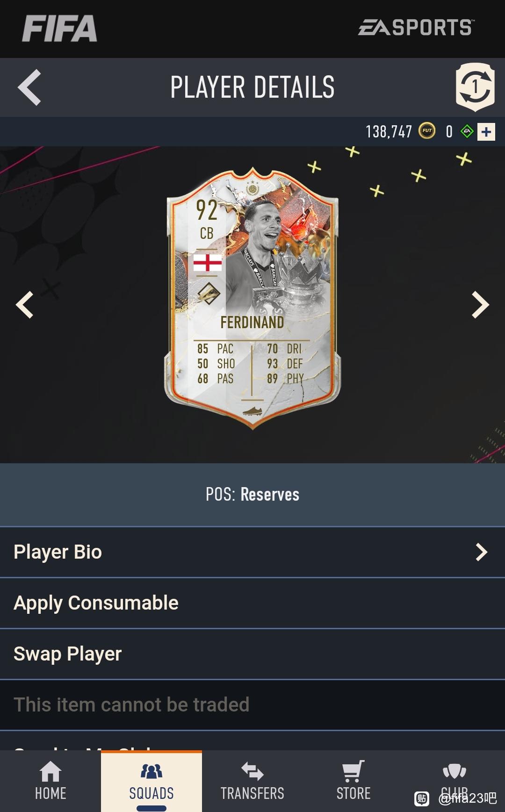Tap the POS: Reserves label
Viewport: 505px width, 812px height.
252,495
